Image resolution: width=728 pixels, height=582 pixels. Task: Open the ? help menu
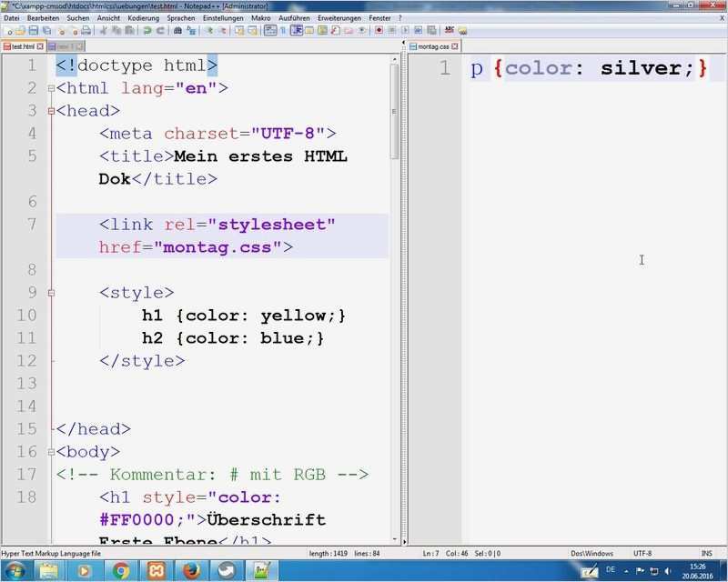[x=399, y=18]
